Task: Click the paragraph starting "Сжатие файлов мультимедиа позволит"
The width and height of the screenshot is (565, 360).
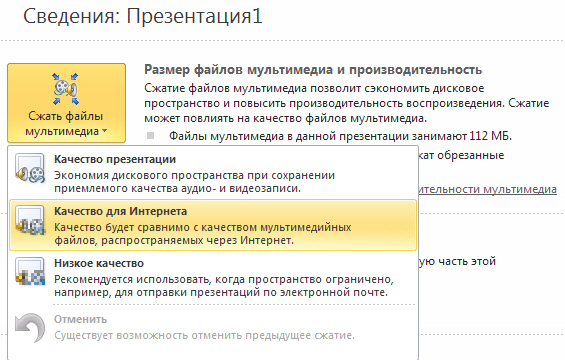Action: pos(347,103)
